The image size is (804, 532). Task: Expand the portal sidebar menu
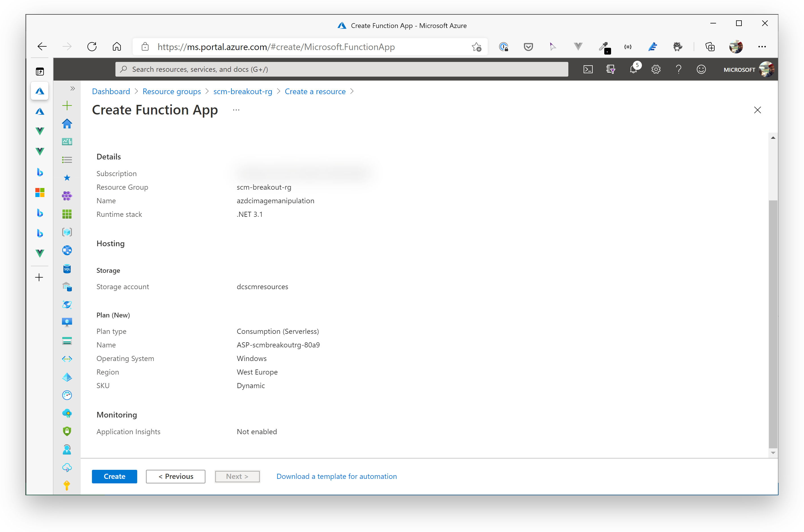(x=72, y=88)
